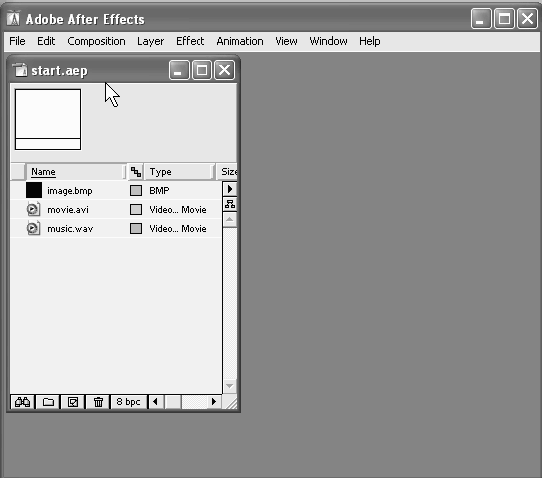Image resolution: width=542 pixels, height=478 pixels.
Task: Create a new folder with folder icon
Action: coord(48,402)
